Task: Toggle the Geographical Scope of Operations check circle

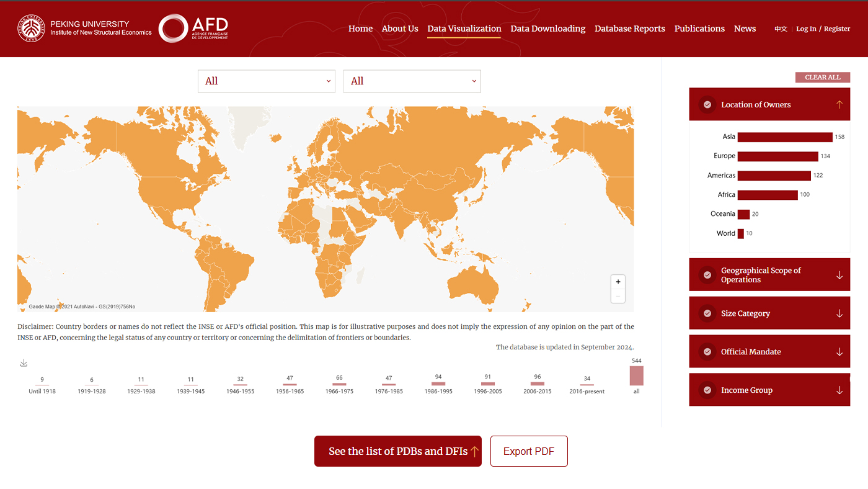Action: point(707,275)
